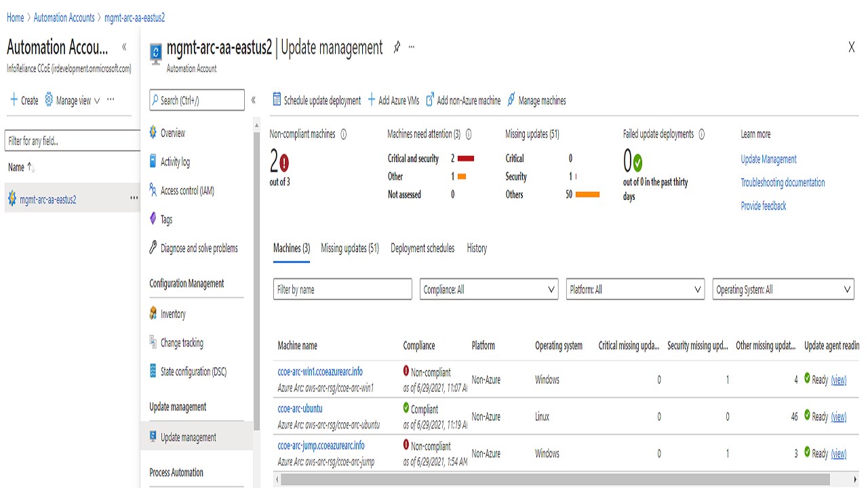The width and height of the screenshot is (868, 488).
Task: Click the info icon beside Failed update deployments
Action: 701,134
